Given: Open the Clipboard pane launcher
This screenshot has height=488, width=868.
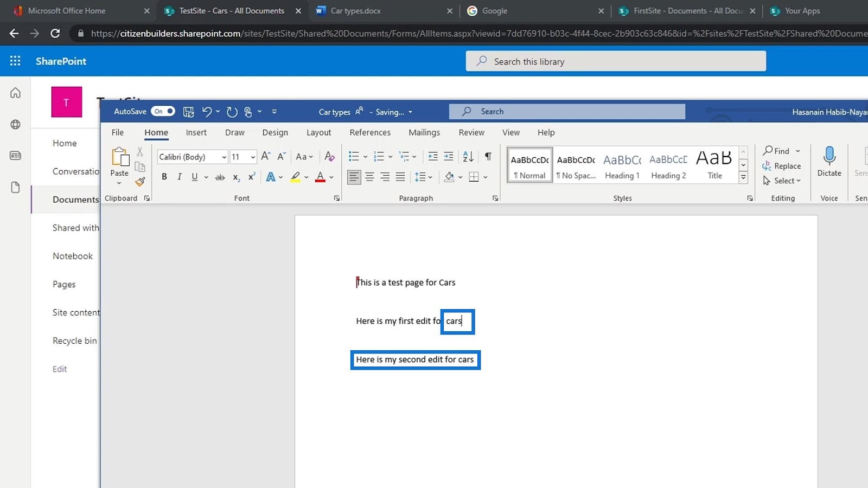Looking at the screenshot, I should 147,198.
